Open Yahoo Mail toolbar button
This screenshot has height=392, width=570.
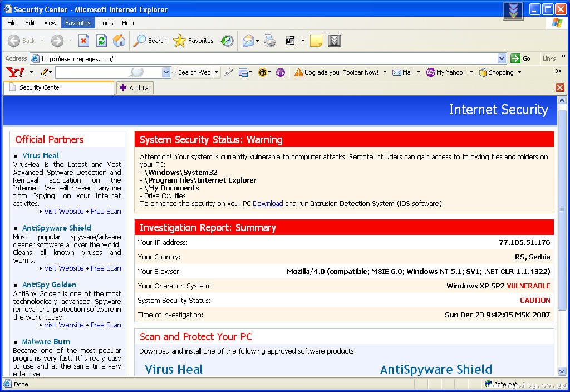[403, 72]
